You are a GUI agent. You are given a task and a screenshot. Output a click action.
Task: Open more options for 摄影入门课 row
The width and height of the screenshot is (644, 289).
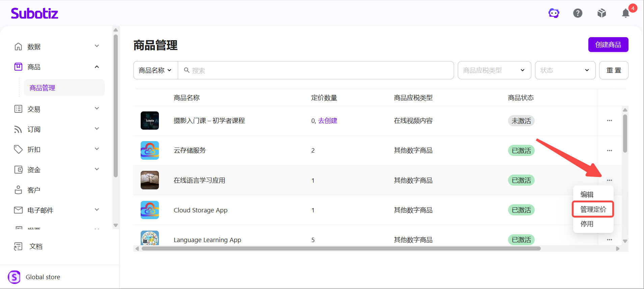609,121
